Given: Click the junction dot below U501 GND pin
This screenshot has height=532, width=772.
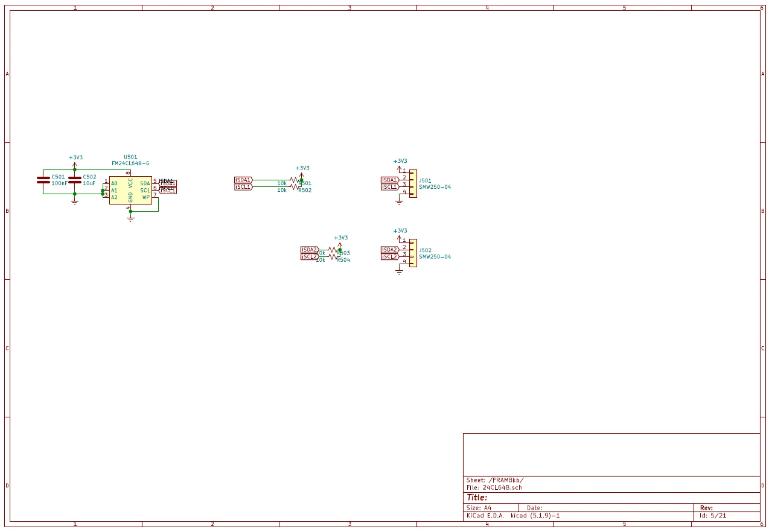Looking at the screenshot, I should tap(130, 212).
